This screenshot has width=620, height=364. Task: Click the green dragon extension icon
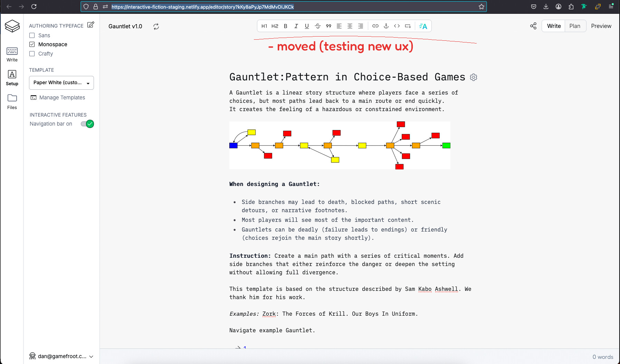tap(584, 7)
